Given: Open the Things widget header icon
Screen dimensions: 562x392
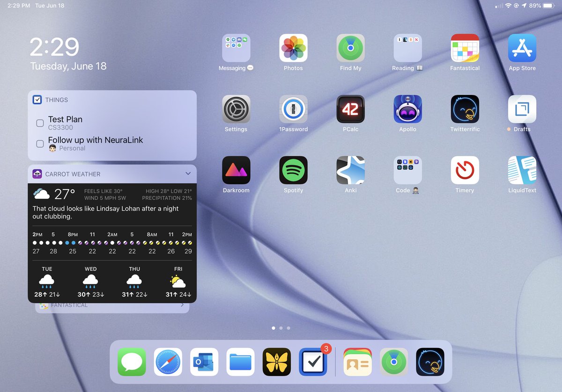Looking at the screenshot, I should (37, 100).
